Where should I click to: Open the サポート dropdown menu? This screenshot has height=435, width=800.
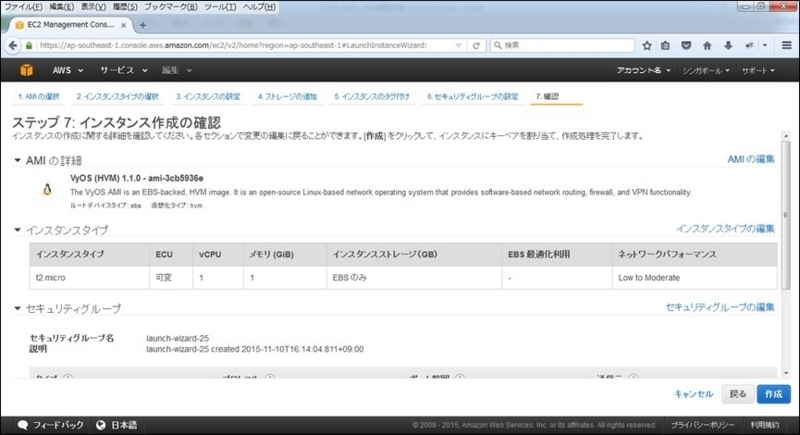tap(758, 70)
